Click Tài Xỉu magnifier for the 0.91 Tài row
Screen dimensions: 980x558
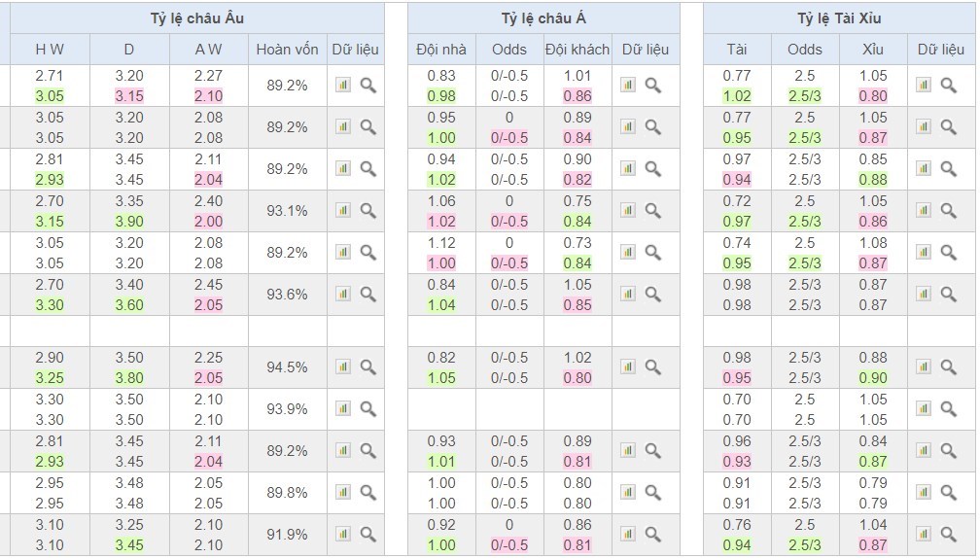point(949,492)
